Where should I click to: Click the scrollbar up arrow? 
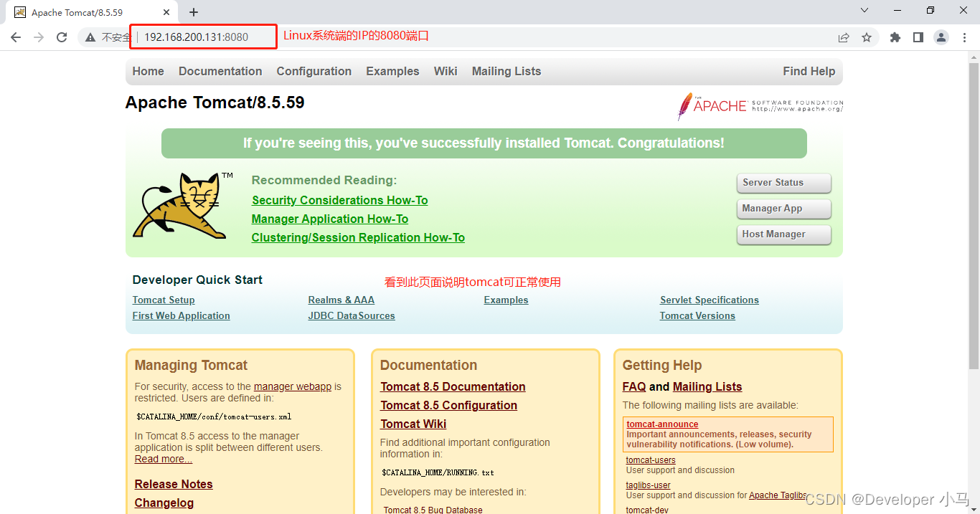pyautogui.click(x=974, y=57)
